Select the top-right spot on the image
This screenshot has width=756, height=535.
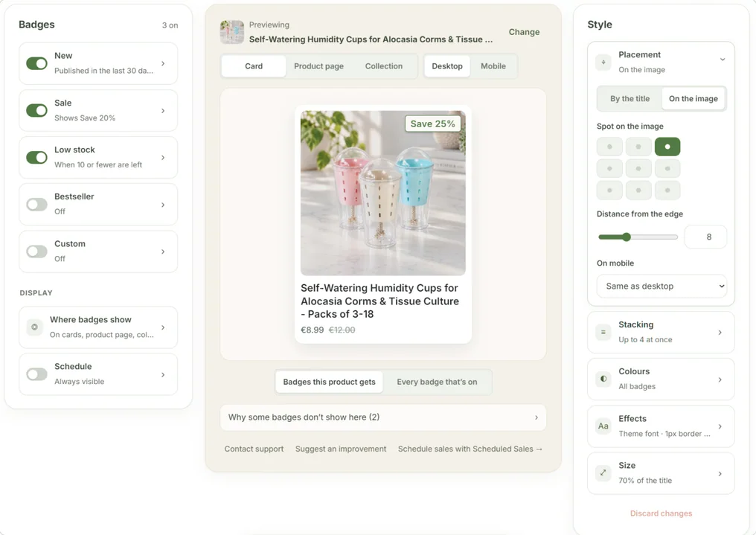click(x=667, y=147)
